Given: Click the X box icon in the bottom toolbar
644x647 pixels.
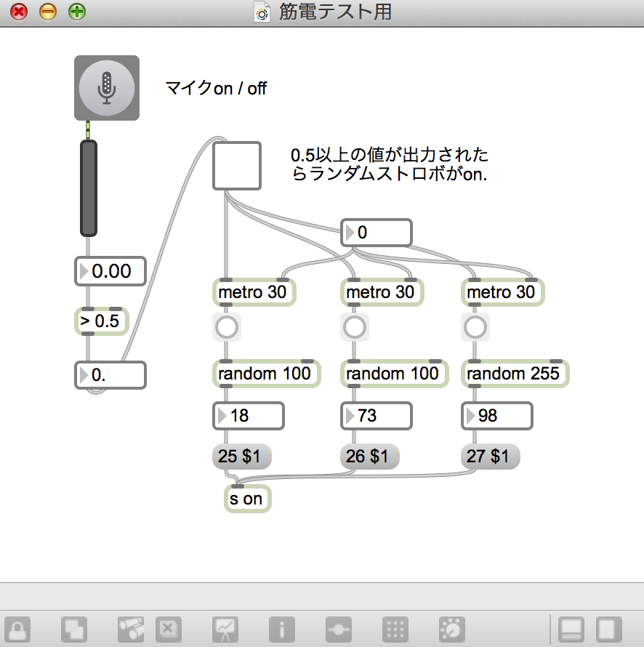Looking at the screenshot, I should click(168, 628).
